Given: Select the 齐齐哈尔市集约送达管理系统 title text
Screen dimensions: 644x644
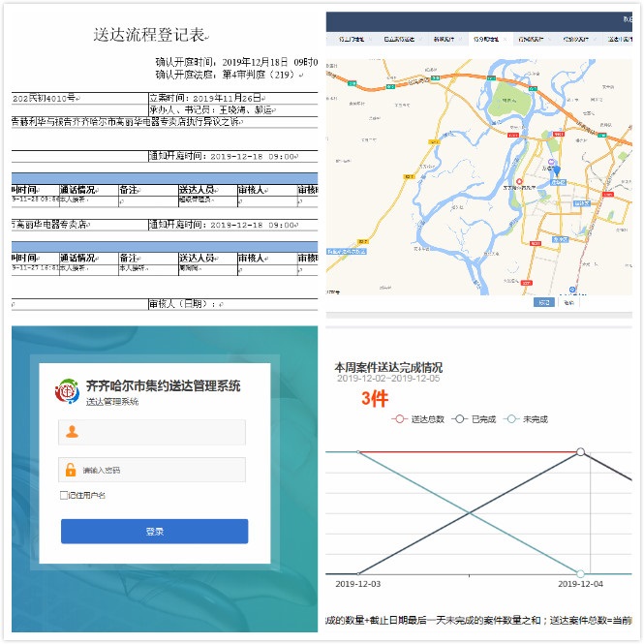Looking at the screenshot, I should (x=163, y=385).
